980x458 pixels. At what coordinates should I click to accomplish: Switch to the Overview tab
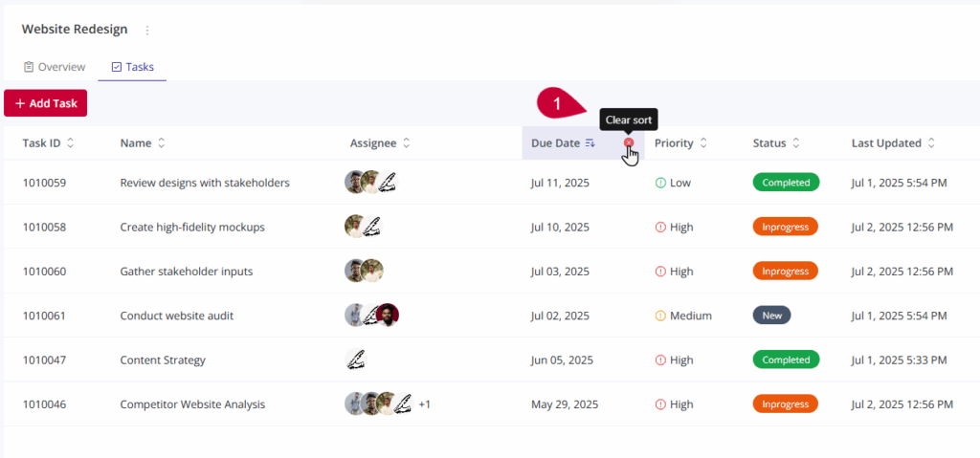pos(55,67)
